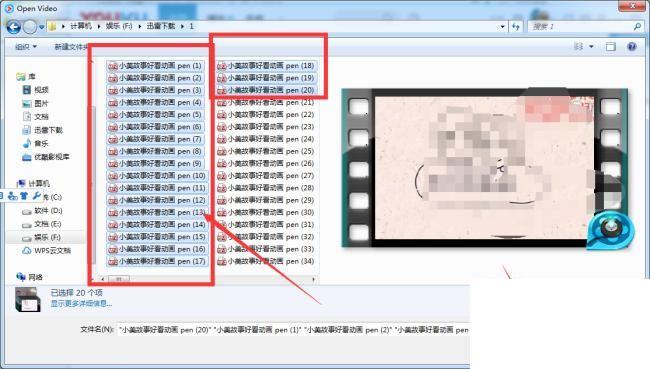Click the 文件名 input field
The height and width of the screenshot is (369, 650).
point(293,330)
